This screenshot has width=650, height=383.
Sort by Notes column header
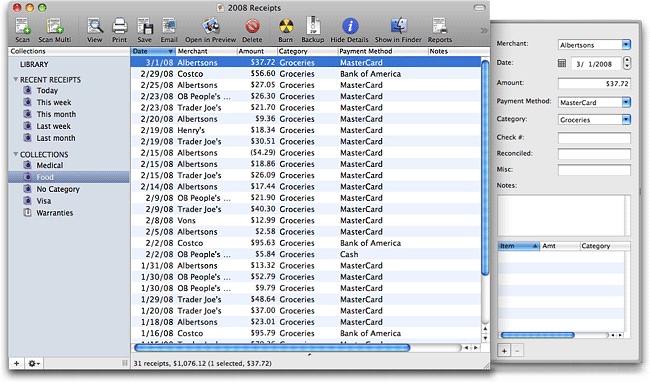pos(458,51)
